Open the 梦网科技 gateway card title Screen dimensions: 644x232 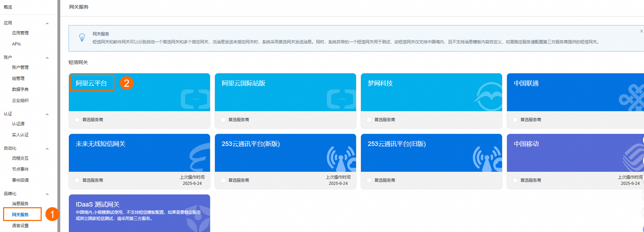pos(380,83)
